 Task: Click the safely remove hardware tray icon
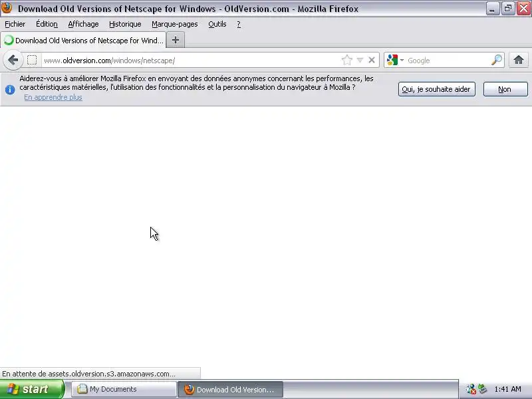[481, 389]
